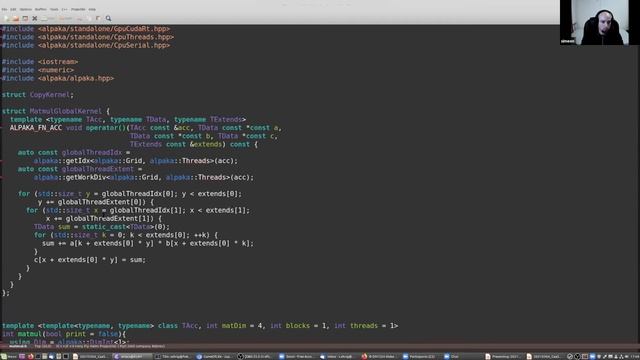Open the Buffers menu
Image resolution: width=640 pixels, height=360 pixels.
[x=40, y=9]
